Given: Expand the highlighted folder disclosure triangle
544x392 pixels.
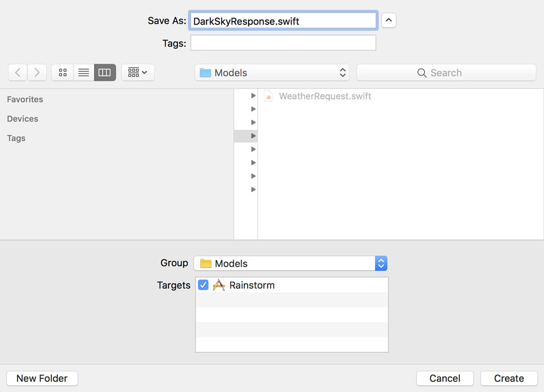Looking at the screenshot, I should (x=253, y=136).
